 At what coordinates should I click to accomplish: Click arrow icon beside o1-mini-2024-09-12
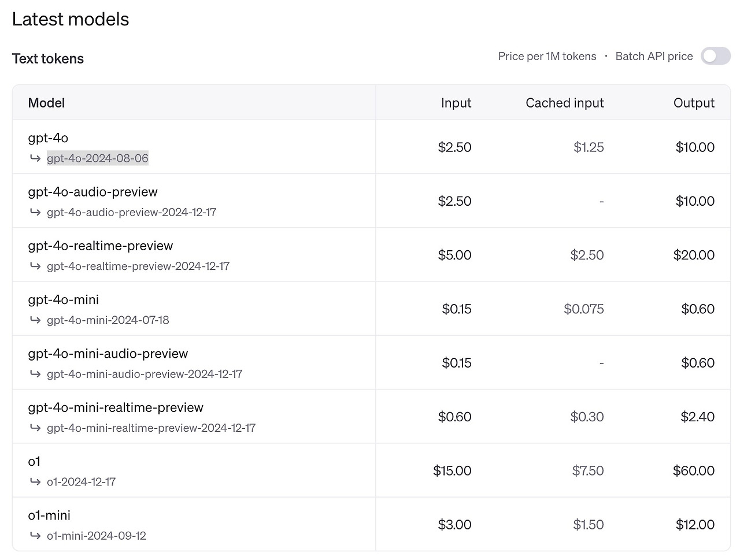35,536
